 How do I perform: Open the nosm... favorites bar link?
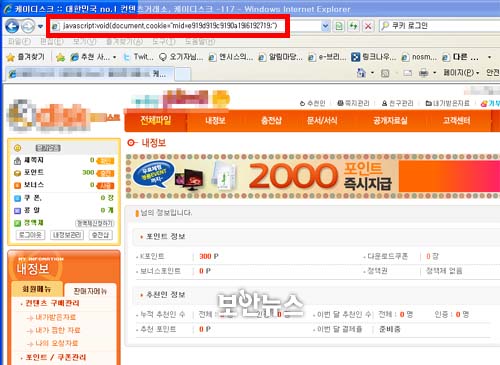click(x=419, y=57)
